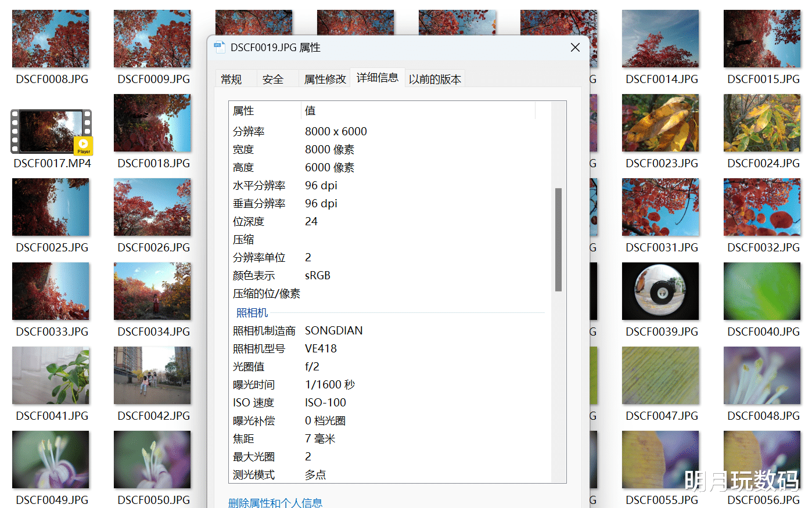
Task: Click the 详细信息 tab
Action: 378,78
